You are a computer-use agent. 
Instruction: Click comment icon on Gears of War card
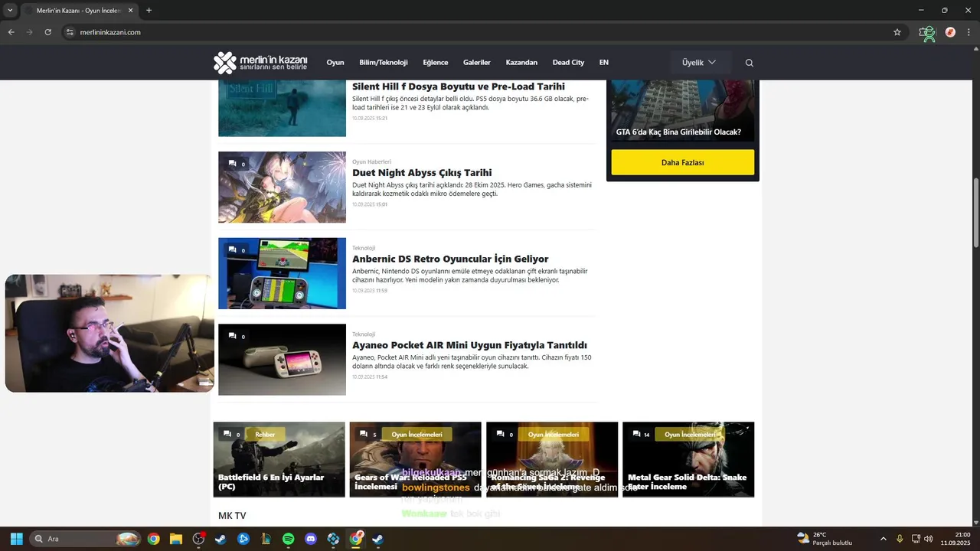(x=363, y=434)
